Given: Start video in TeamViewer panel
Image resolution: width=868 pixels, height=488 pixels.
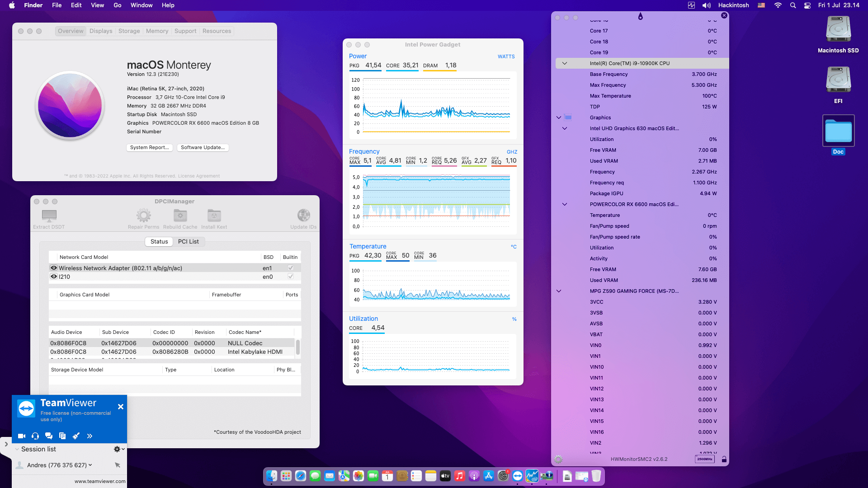Looking at the screenshot, I should (21, 436).
